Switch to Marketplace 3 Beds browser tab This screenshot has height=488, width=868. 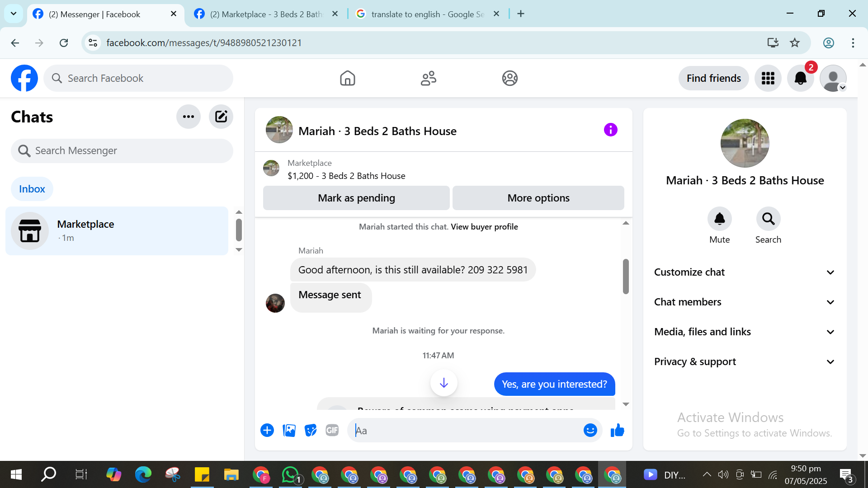click(x=267, y=14)
